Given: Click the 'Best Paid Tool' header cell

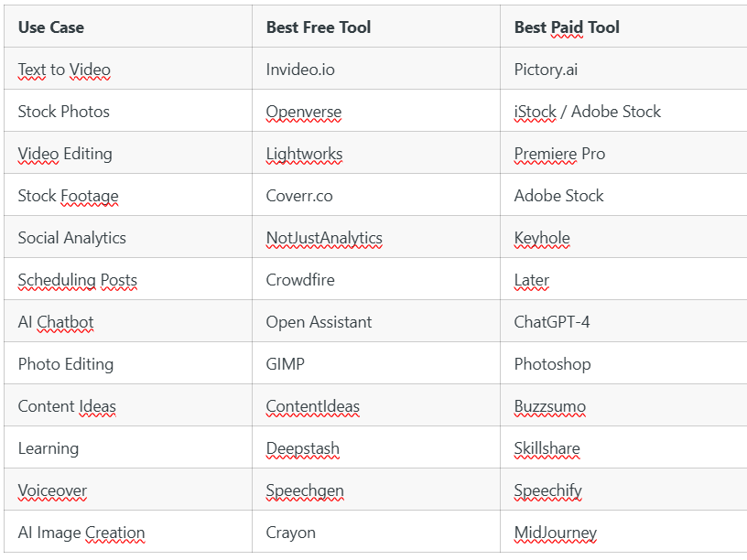Looking at the screenshot, I should [x=623, y=27].
